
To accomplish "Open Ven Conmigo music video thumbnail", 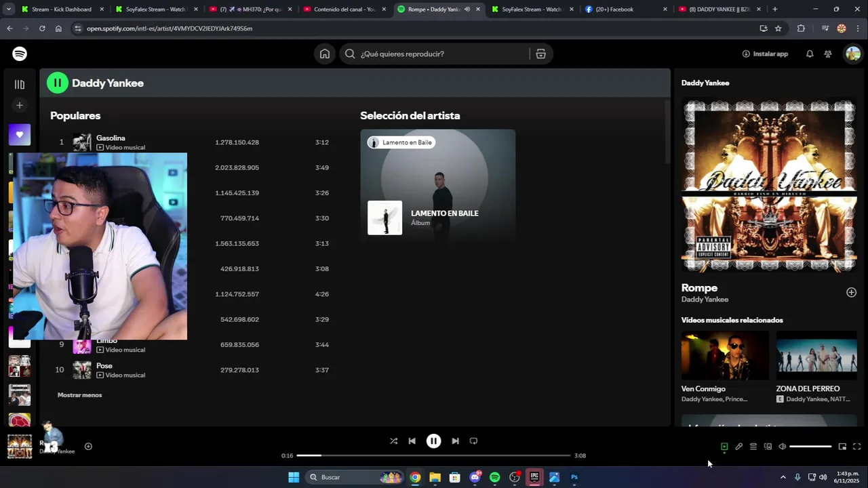I will 725,355.
